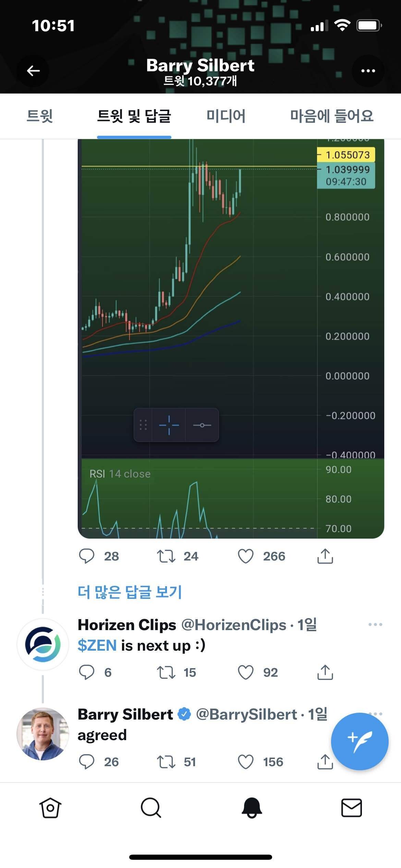
Task: Retweet the chart tweet with 24 retweets
Action: point(166,556)
